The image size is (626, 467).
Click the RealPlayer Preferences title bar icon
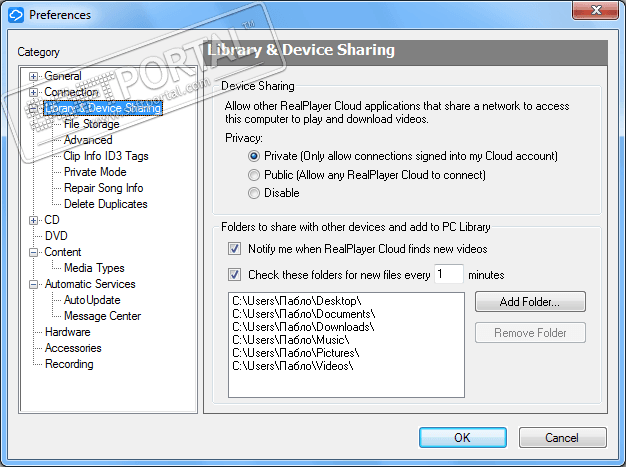(15, 15)
